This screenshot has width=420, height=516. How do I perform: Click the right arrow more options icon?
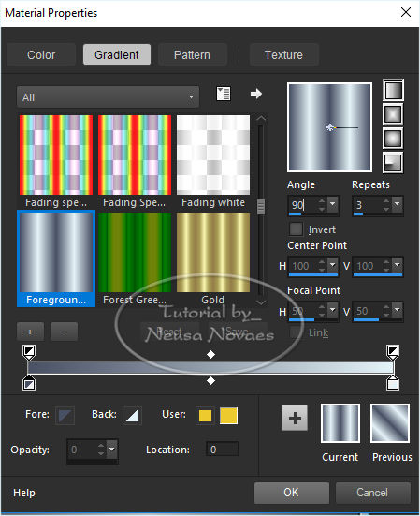point(256,94)
